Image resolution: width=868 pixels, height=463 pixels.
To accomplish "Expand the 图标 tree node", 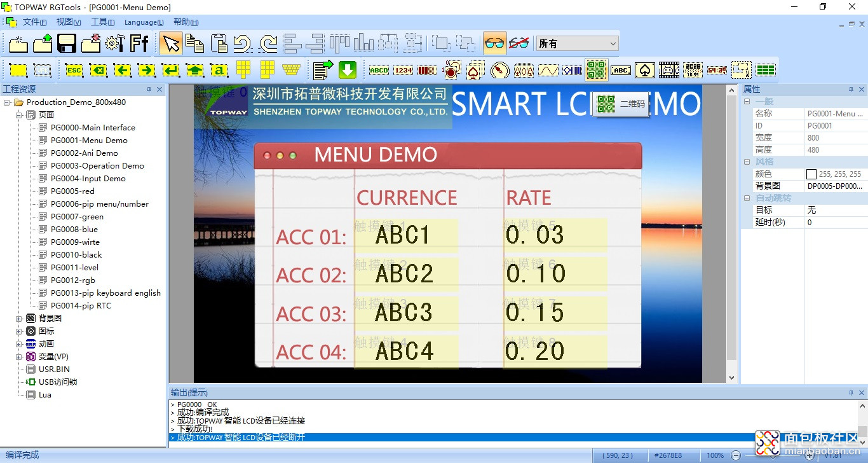I will coord(19,331).
